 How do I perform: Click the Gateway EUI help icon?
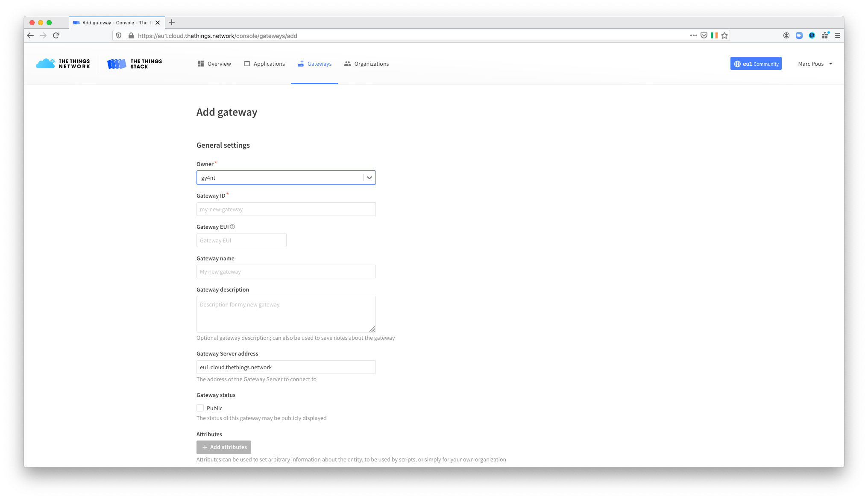[232, 227]
